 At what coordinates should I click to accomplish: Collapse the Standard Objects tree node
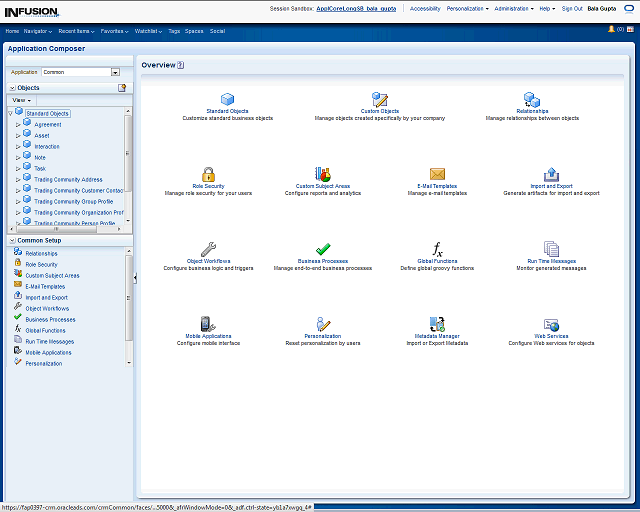(x=10, y=113)
